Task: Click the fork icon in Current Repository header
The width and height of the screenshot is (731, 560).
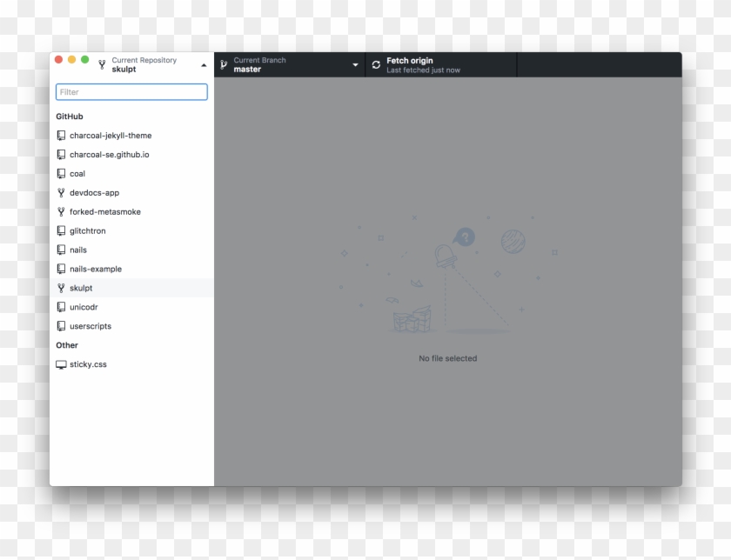Action: (102, 64)
